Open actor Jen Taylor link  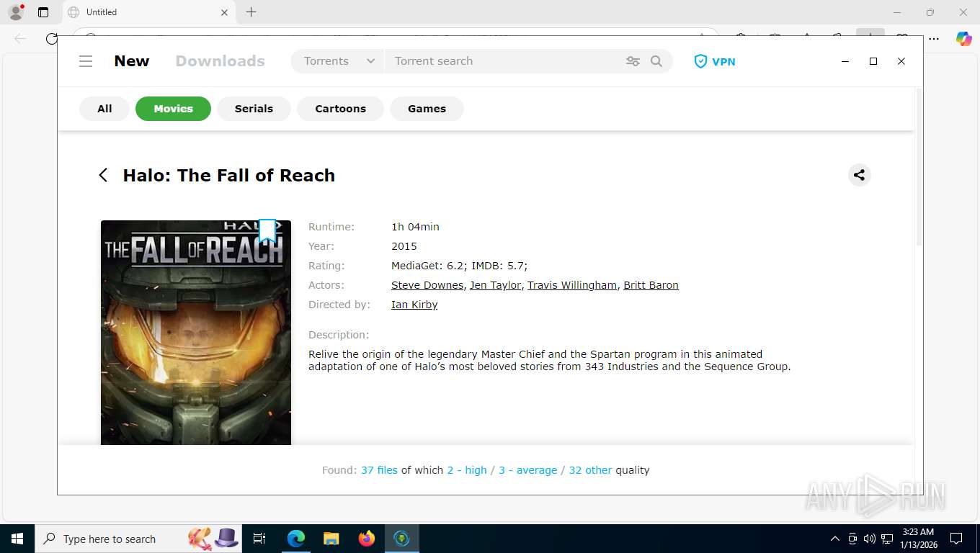coord(495,285)
